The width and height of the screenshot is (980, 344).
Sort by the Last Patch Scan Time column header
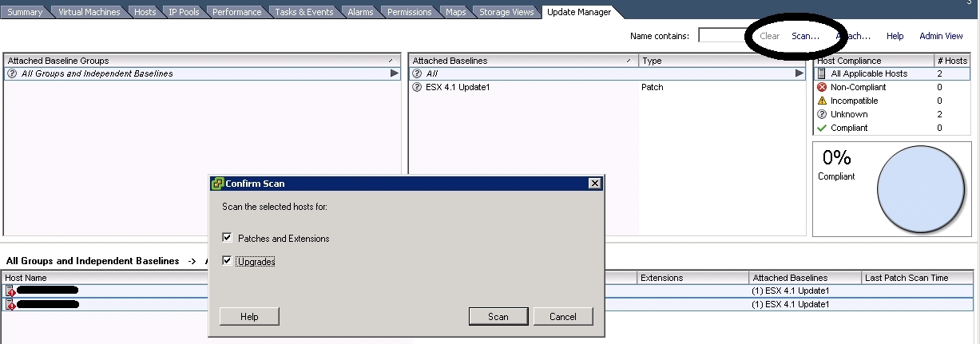[x=917, y=278]
